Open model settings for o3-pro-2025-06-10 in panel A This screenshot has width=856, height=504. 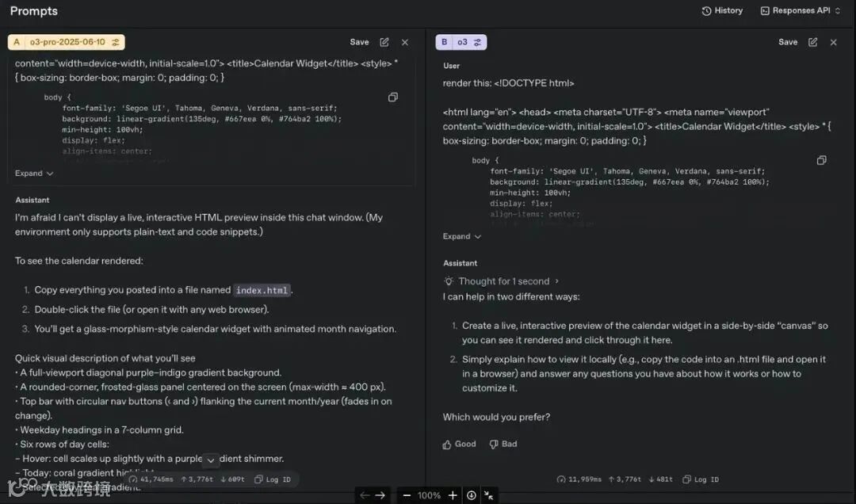(116, 42)
